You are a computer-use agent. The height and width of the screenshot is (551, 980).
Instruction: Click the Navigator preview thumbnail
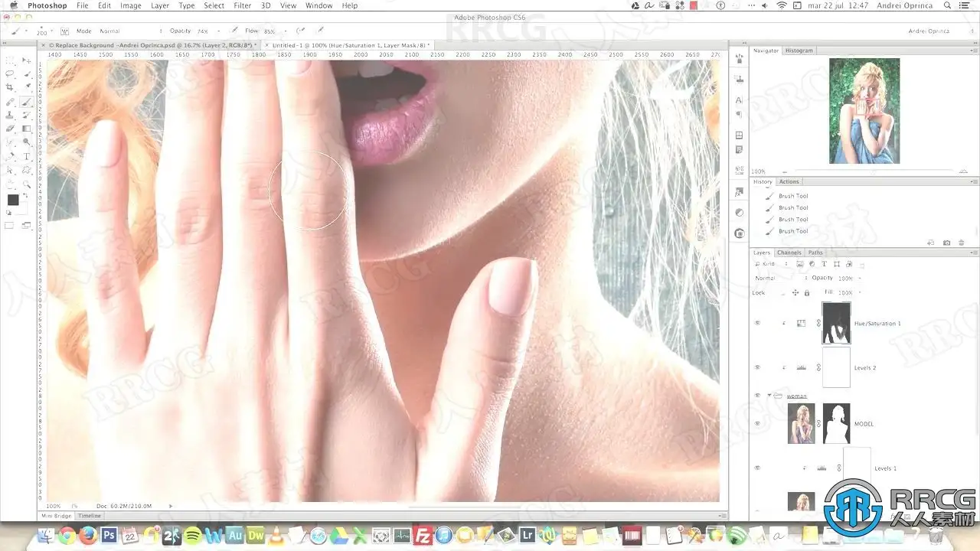pos(864,112)
